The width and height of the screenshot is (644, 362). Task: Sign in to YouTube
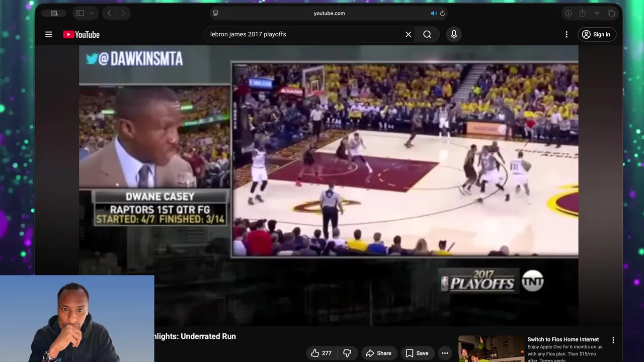pyautogui.click(x=596, y=34)
